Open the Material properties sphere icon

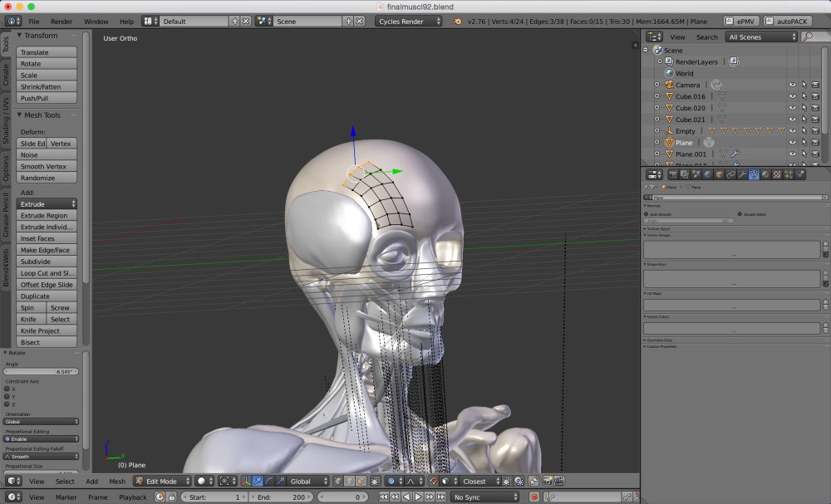[x=765, y=174]
